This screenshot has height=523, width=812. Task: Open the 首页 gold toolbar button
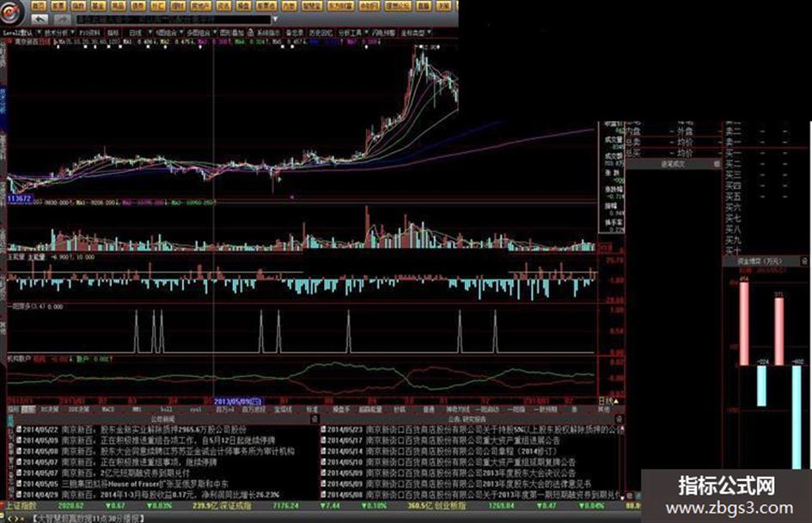tap(39, 6)
